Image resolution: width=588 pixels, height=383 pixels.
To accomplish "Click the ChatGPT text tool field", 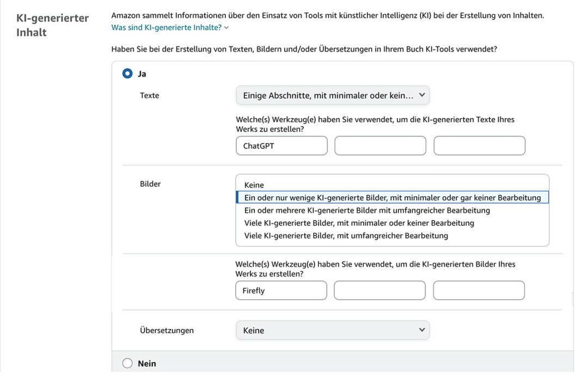I will coord(281,145).
